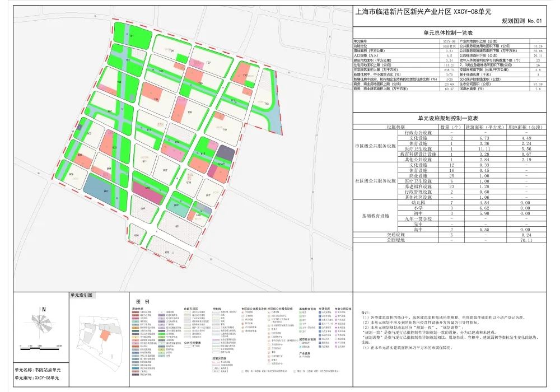The height and width of the screenshot is (392, 560).
Task: Click the 功能引导区 legend section title
Action: [x=191, y=309]
